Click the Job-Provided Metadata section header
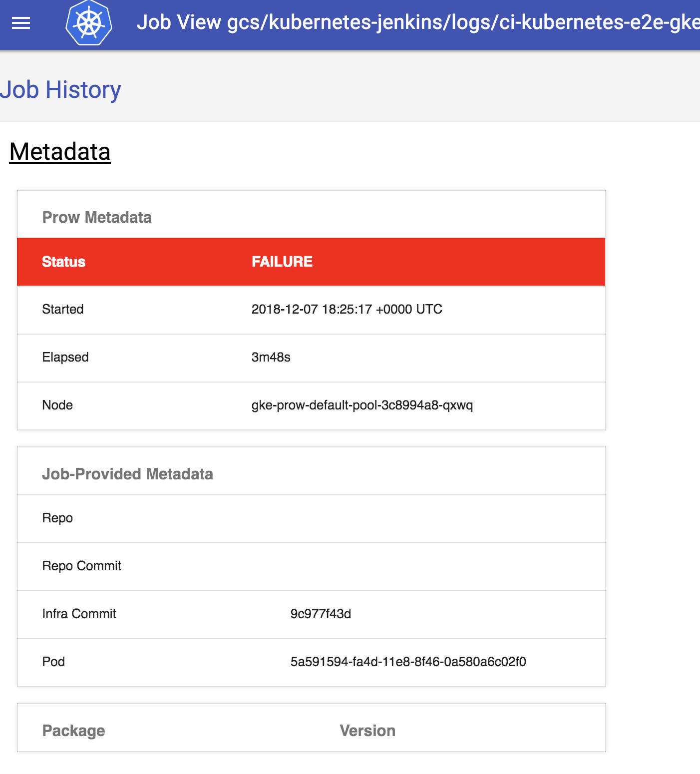700x774 pixels. [128, 474]
